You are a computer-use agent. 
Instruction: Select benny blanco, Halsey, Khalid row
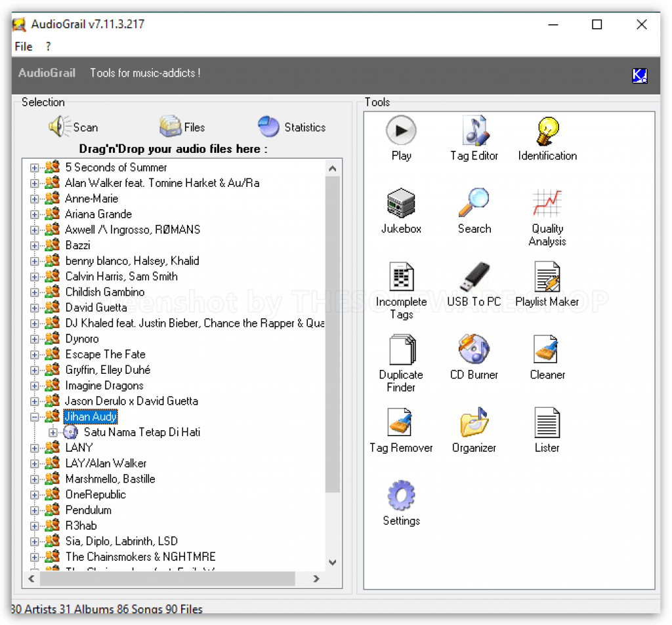click(132, 261)
